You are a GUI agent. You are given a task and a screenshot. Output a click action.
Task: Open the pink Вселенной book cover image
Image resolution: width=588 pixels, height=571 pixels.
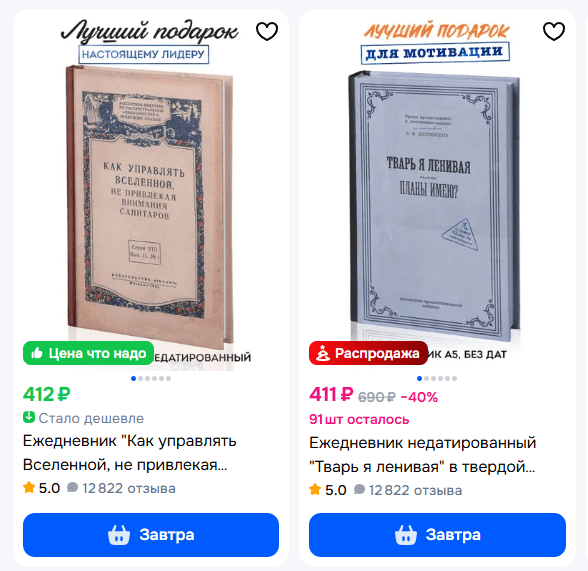pyautogui.click(x=150, y=206)
